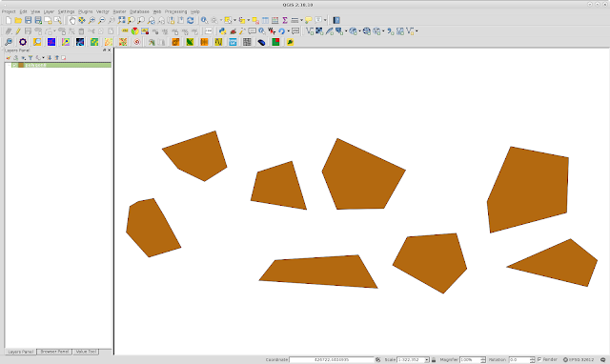Screen dimensions: 610x364
Task: Click the purple gear plugin icon
Action: pyautogui.click(x=23, y=42)
